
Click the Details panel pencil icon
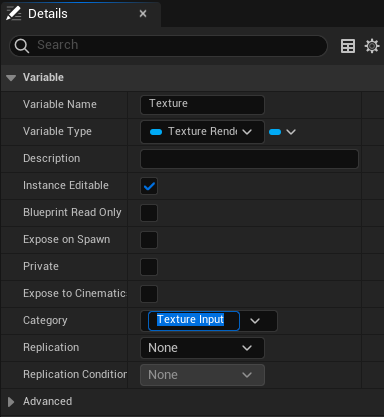[14, 14]
